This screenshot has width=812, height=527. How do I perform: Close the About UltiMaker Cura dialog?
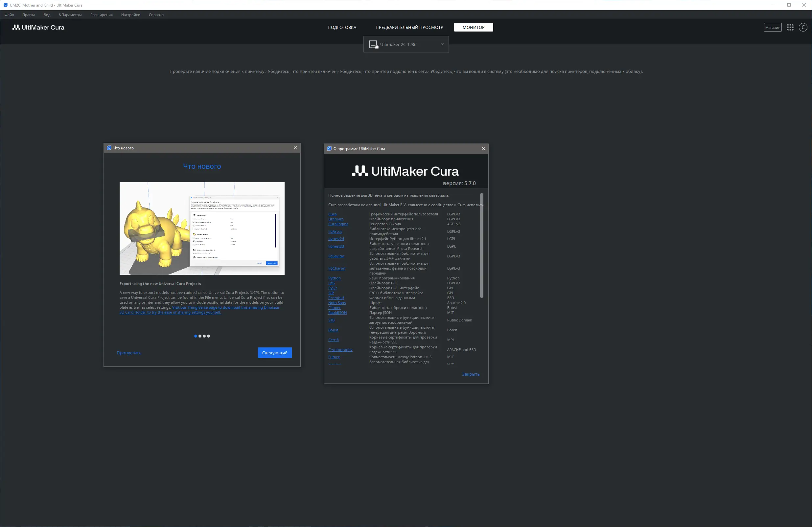coord(483,149)
